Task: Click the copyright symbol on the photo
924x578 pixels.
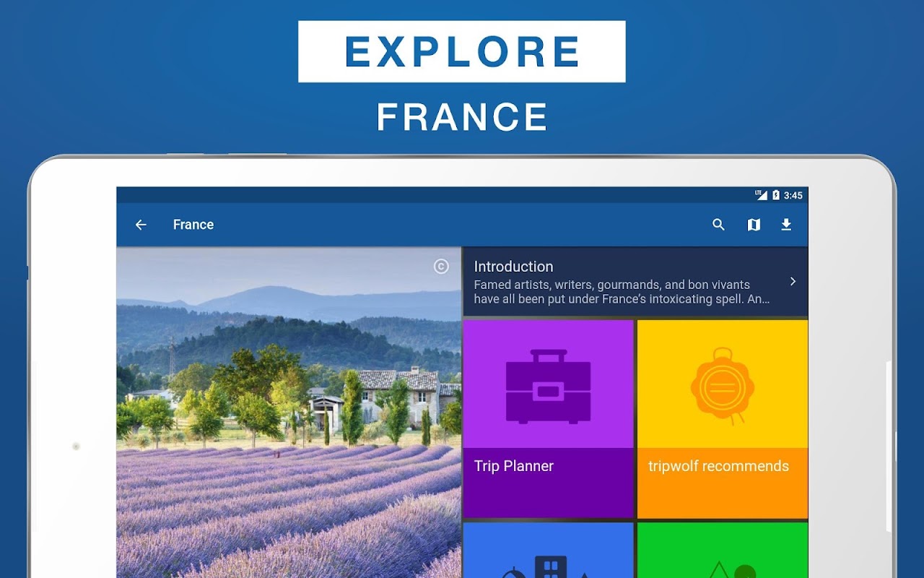Action: pyautogui.click(x=441, y=267)
